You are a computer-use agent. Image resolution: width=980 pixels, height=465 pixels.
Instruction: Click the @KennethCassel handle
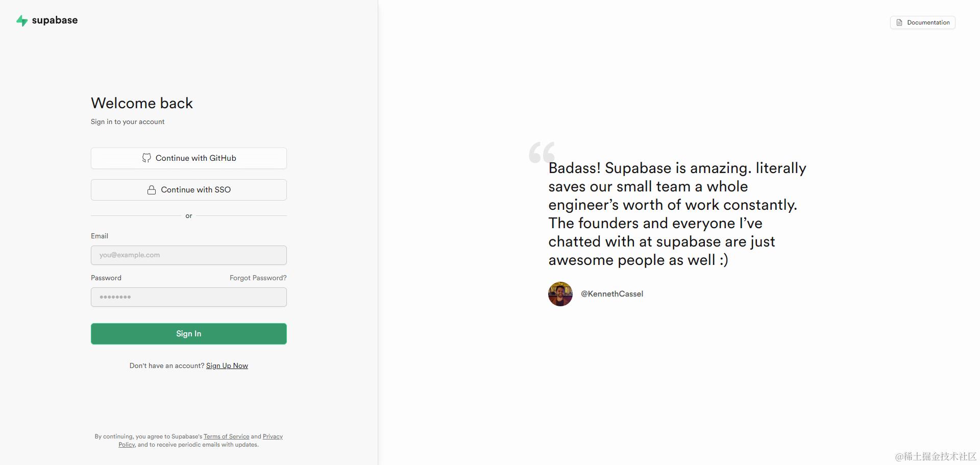[612, 294]
